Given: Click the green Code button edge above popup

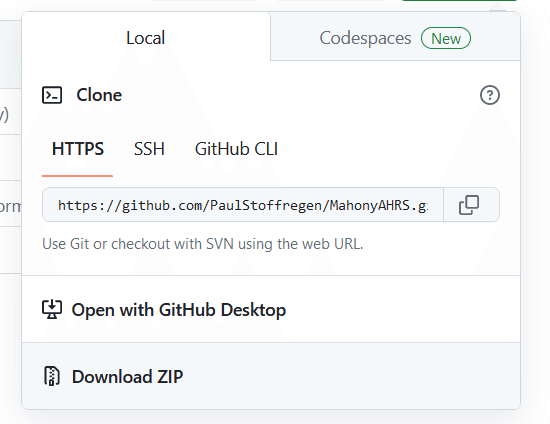Looking at the screenshot, I should [460, 1].
